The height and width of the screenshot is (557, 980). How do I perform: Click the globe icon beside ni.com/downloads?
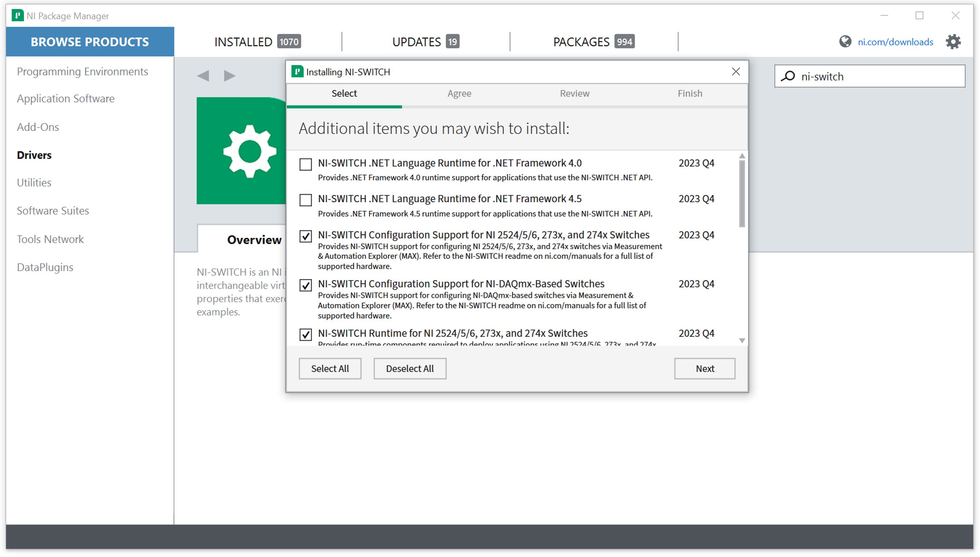pyautogui.click(x=845, y=41)
